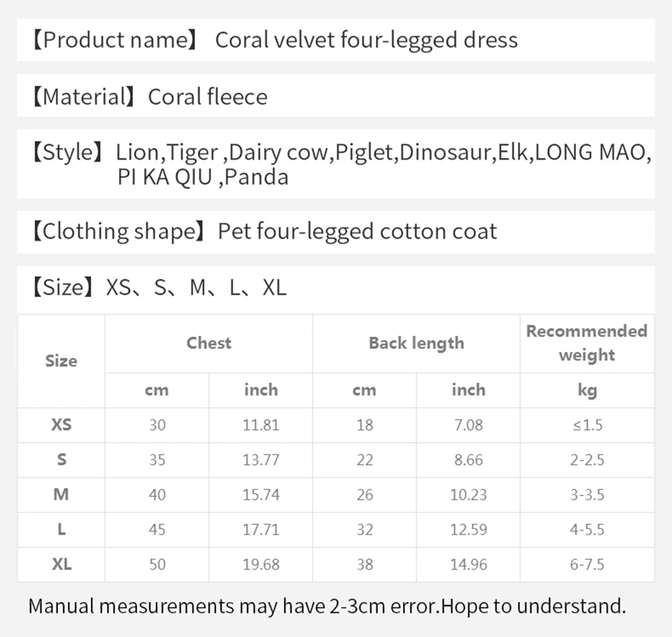
Task: Select the XL size row label
Action: [x=62, y=564]
